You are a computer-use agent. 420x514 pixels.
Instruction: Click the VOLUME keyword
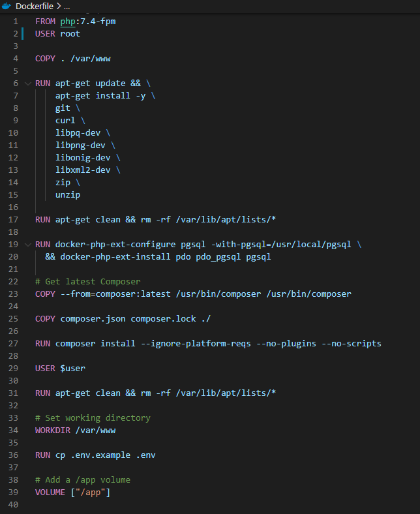(x=50, y=492)
